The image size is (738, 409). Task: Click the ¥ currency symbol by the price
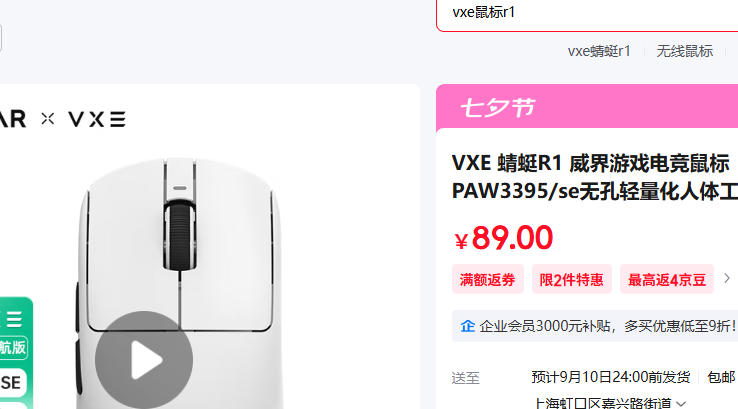(x=461, y=241)
